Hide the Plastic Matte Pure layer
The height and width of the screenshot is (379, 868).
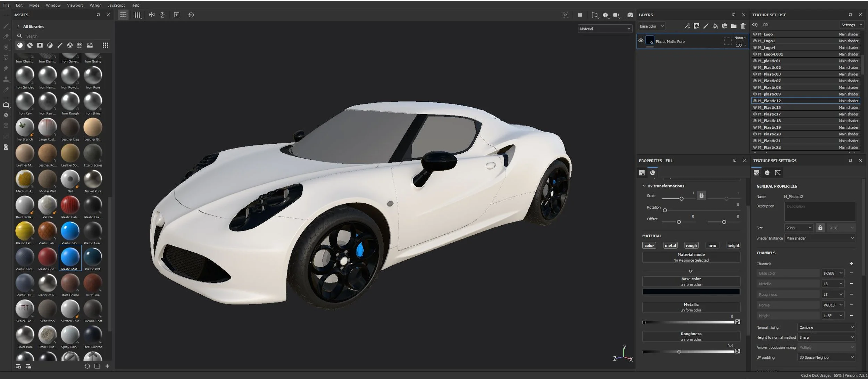click(x=641, y=41)
